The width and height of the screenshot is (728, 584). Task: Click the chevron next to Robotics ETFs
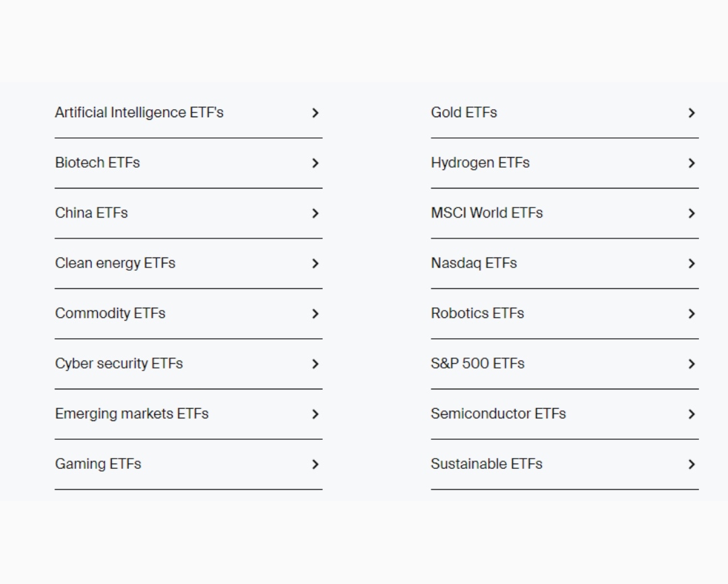point(692,314)
